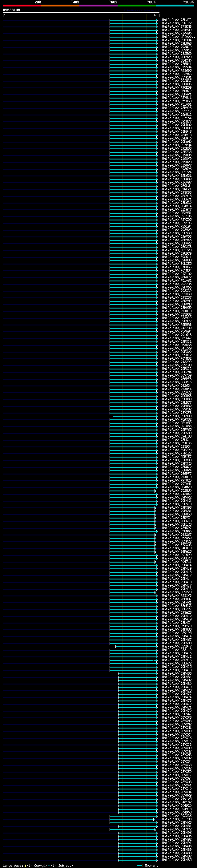
Task: Select the UniRef100_Q43842 label
Action: click(x=177, y=494)
